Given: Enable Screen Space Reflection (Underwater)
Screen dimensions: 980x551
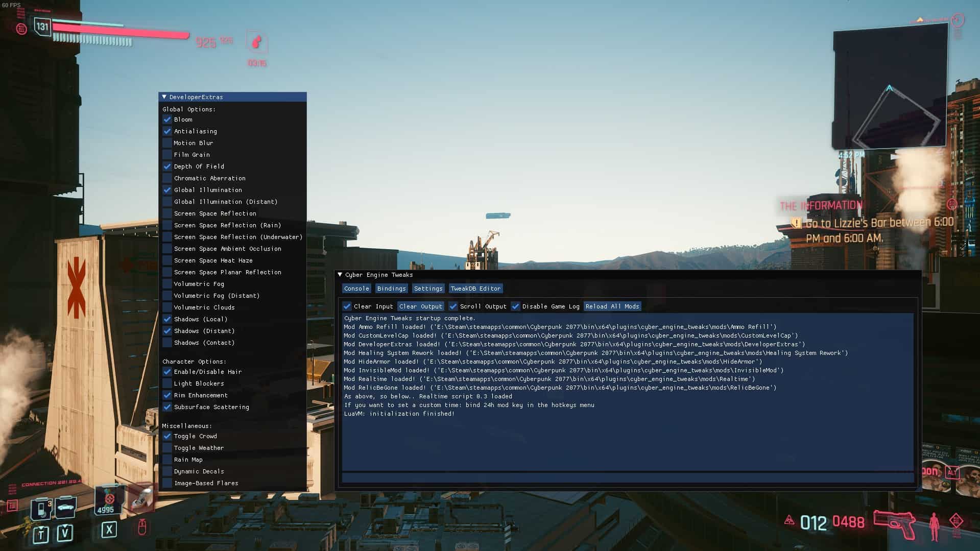Looking at the screenshot, I should (167, 237).
